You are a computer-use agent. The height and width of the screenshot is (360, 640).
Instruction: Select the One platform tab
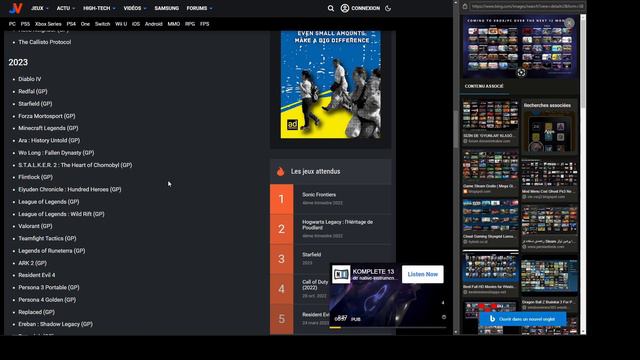pos(85,24)
